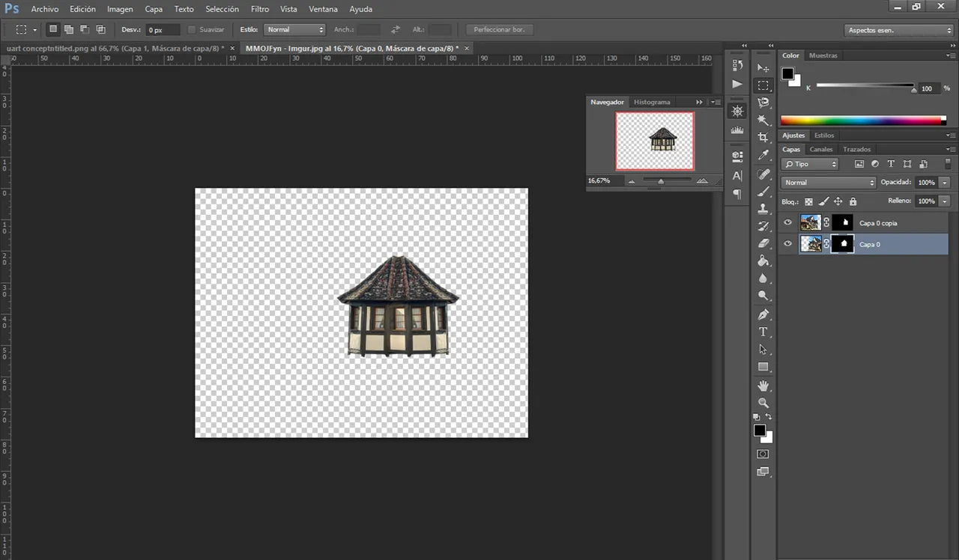This screenshot has height=560, width=959.
Task: Open the Tipo layer filter dropdown
Action: point(810,164)
